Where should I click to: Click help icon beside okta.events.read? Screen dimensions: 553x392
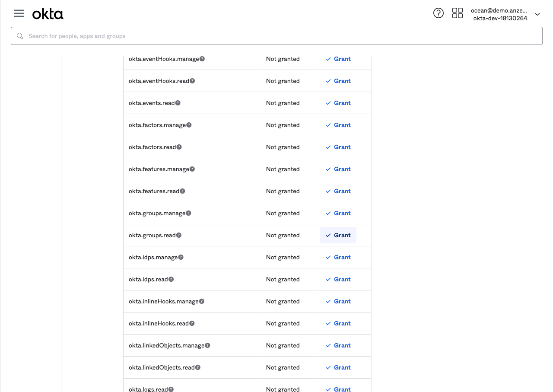click(x=178, y=103)
